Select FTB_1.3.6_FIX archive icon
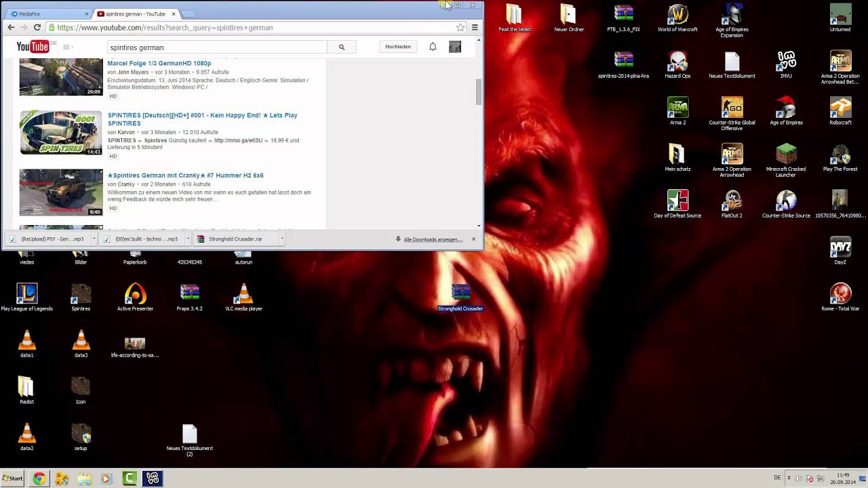 pyautogui.click(x=623, y=18)
